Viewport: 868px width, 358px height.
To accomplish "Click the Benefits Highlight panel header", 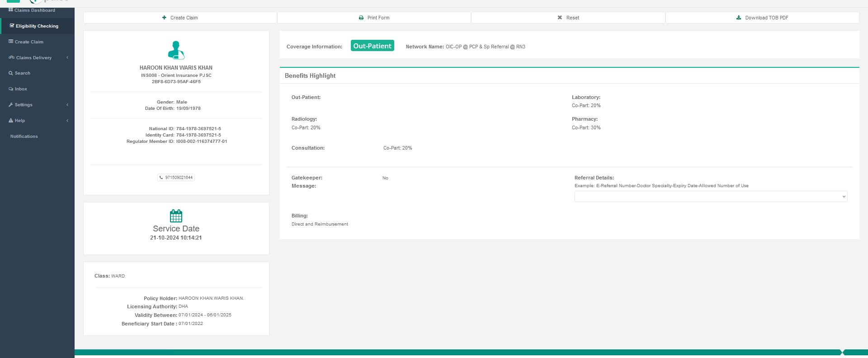I will [310, 76].
